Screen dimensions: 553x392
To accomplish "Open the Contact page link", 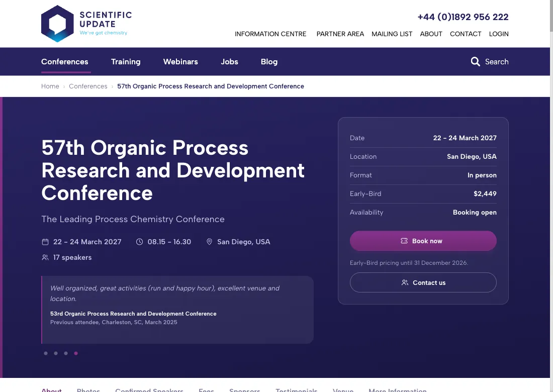I will click(466, 34).
